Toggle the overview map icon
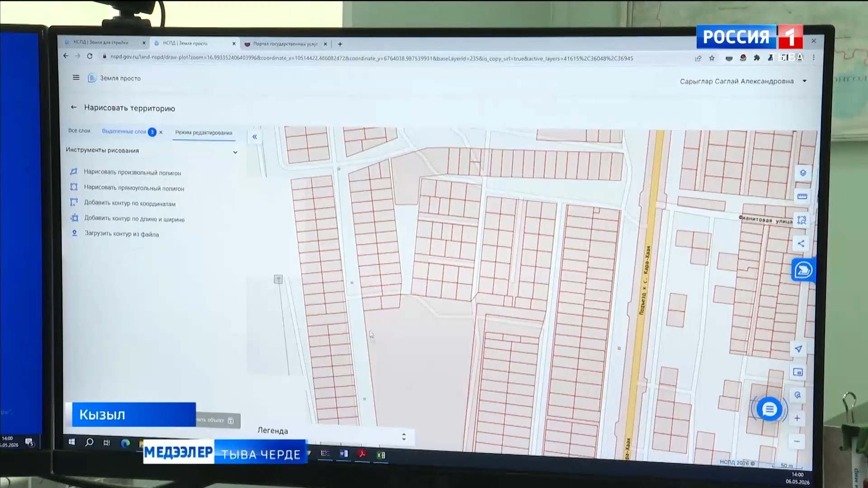The image size is (868, 488). 798,372
